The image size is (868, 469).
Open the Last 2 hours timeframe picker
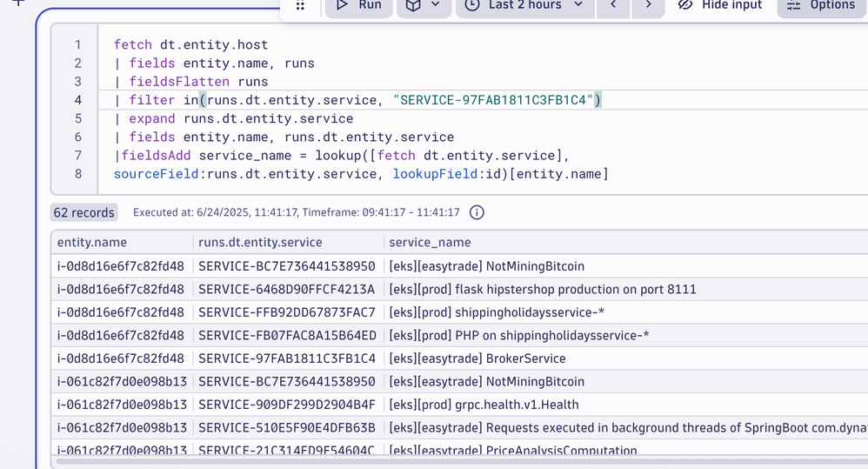tap(524, 5)
